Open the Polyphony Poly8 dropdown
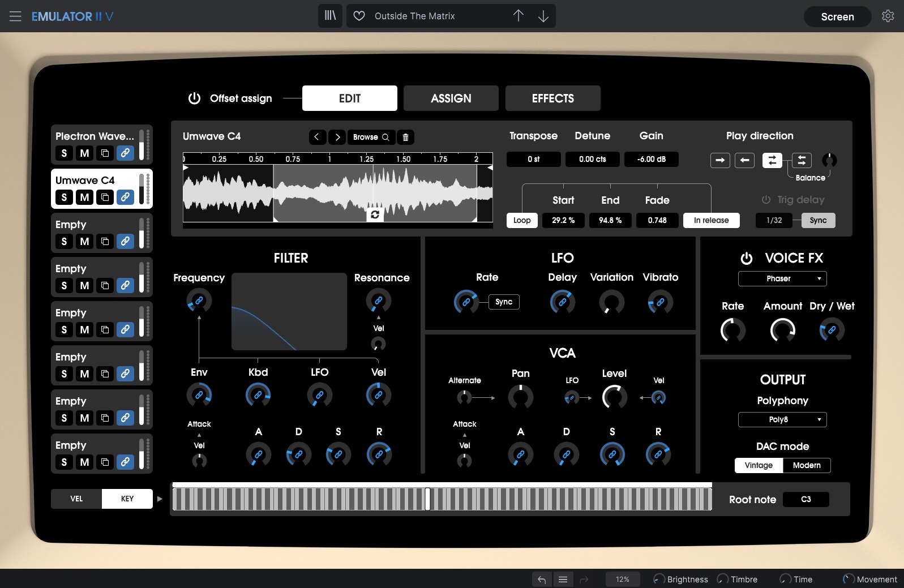Viewport: 904px width, 588px height. pos(782,419)
